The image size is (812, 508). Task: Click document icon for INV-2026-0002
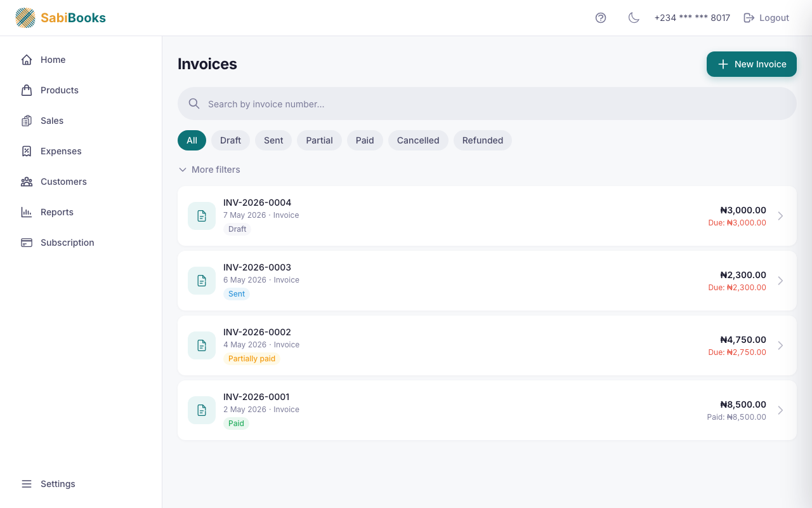(202, 345)
